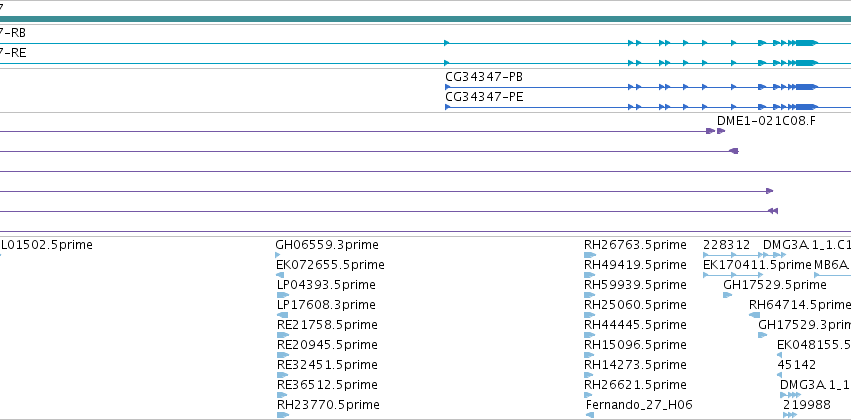Image resolution: width=851 pixels, height=420 pixels.
Task: Select the 219988 feature label
Action: (x=806, y=405)
